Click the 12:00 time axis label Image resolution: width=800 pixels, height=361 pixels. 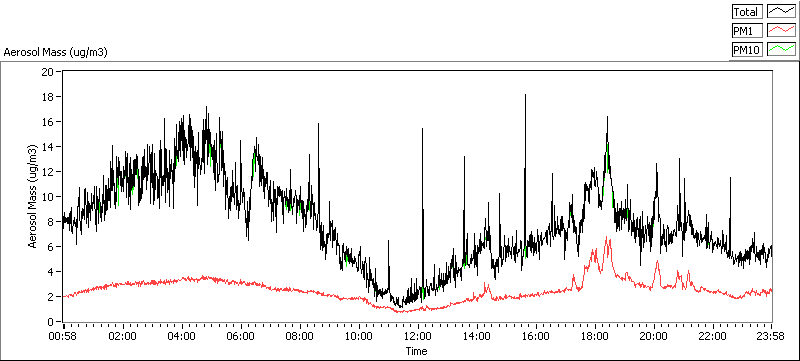(418, 336)
